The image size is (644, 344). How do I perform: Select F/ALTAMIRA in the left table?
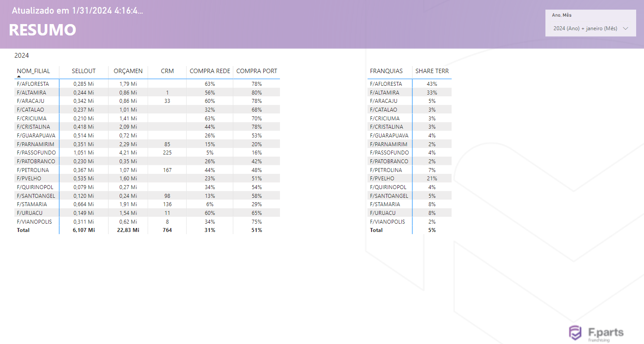pyautogui.click(x=31, y=92)
